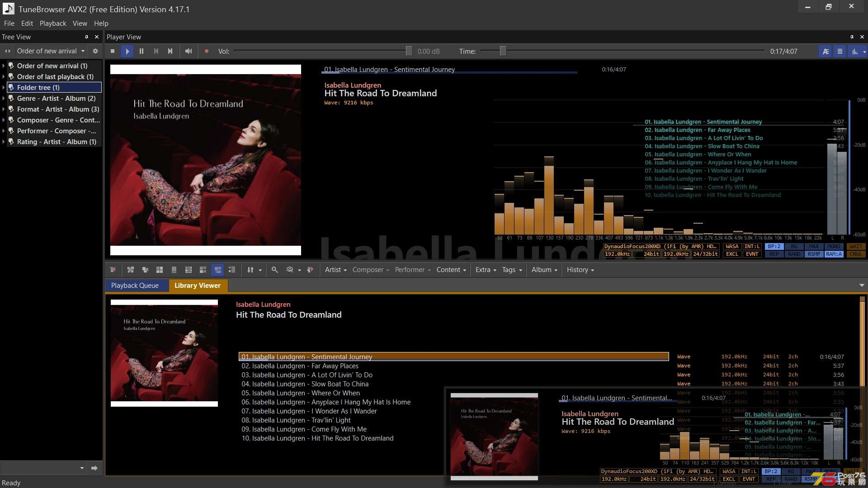Open the sort order dropdown arrow

coord(260,270)
